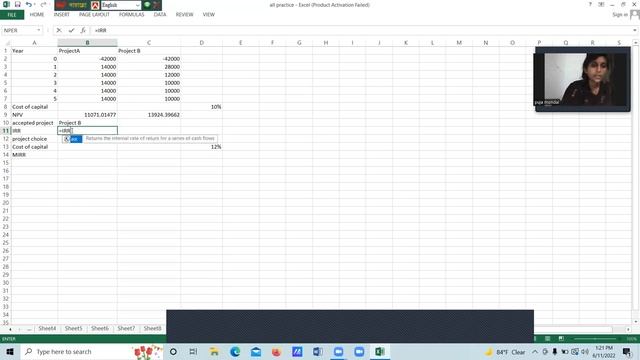Select the IRR function autocomplete suggestion
The height and width of the screenshot is (360, 640).
(72, 139)
